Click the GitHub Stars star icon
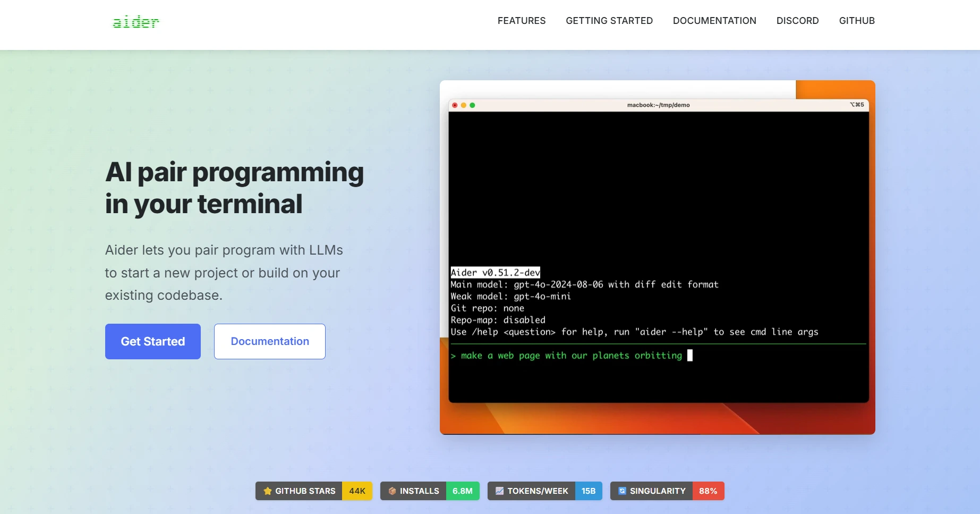The width and height of the screenshot is (980, 514). pos(268,491)
